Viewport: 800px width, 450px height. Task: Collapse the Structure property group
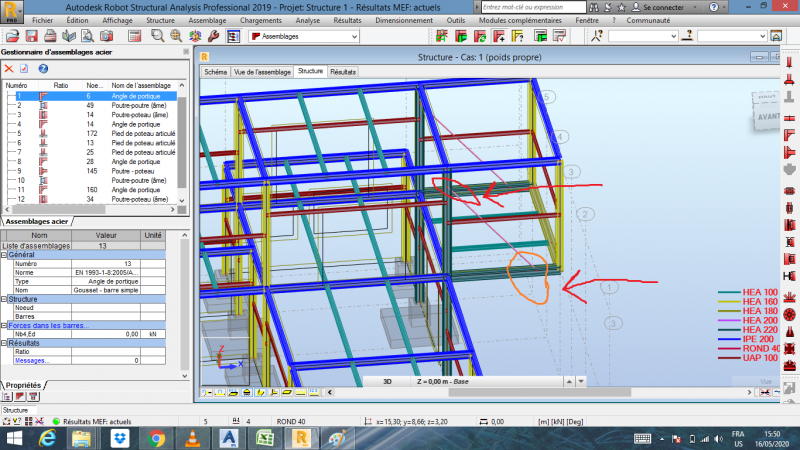point(4,299)
